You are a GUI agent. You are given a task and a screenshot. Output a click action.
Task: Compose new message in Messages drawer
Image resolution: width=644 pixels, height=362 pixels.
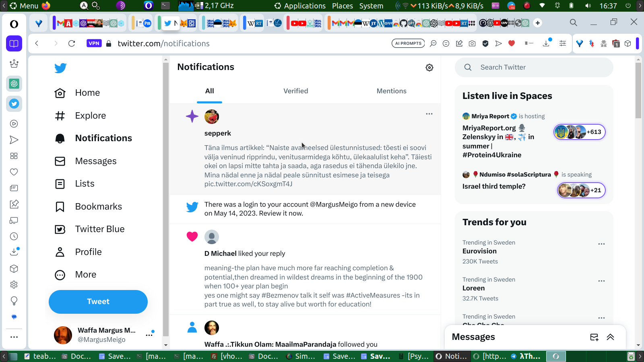(x=594, y=337)
